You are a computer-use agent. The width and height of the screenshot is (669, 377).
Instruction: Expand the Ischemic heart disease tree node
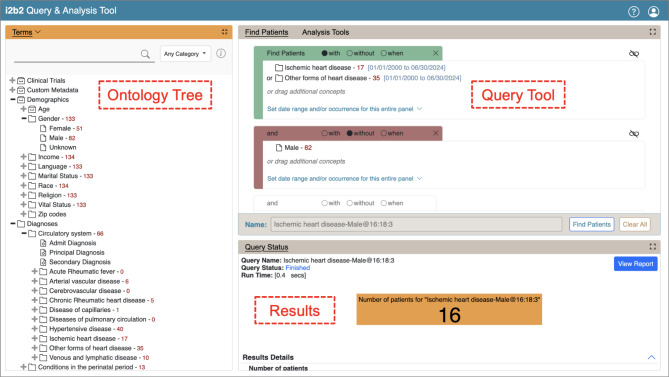[x=35, y=338]
